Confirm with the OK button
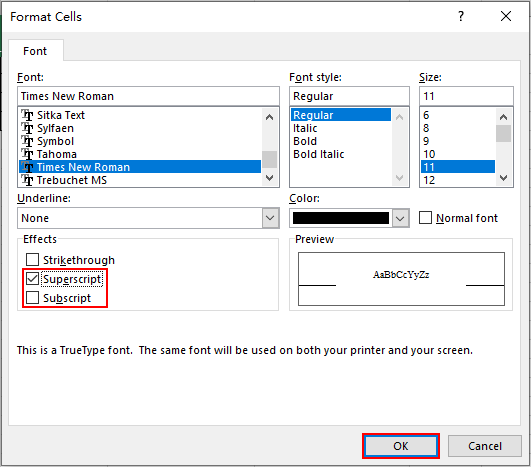 point(401,446)
